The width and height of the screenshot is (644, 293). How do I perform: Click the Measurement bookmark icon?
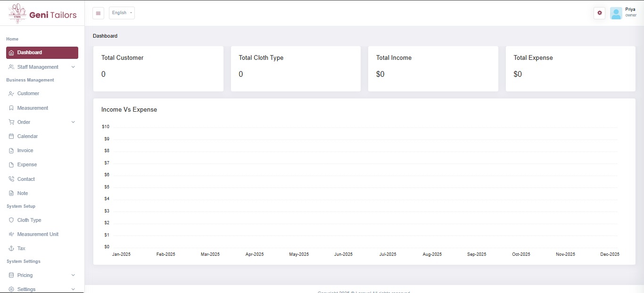click(x=11, y=108)
